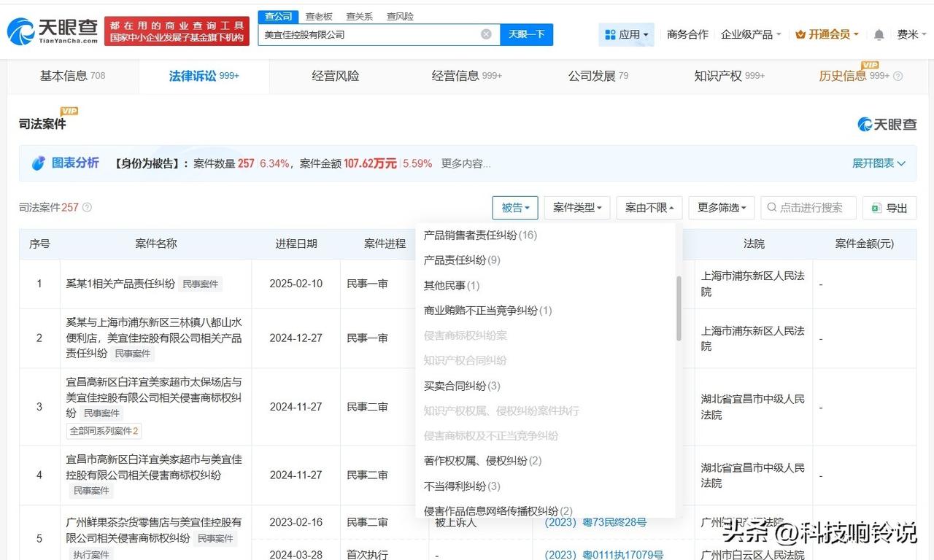
Task: Expand charts via 展开图表
Action: click(x=879, y=163)
